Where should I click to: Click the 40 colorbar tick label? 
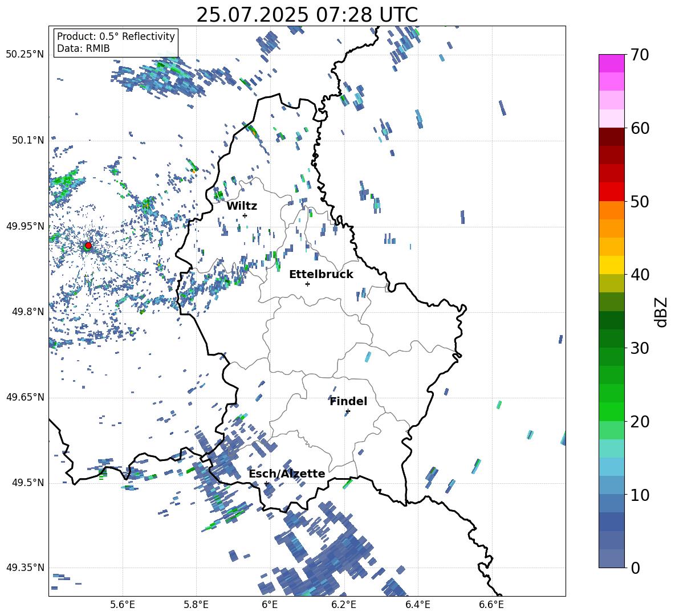pyautogui.click(x=640, y=275)
